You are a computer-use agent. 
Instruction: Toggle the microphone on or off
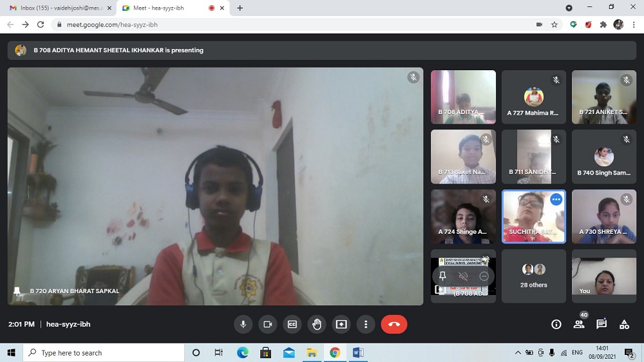point(243,324)
